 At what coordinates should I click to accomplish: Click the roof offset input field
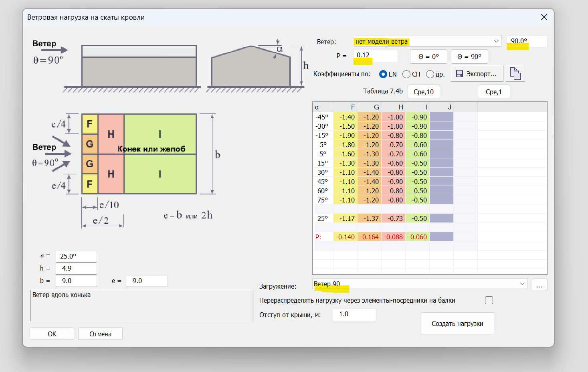pos(354,314)
